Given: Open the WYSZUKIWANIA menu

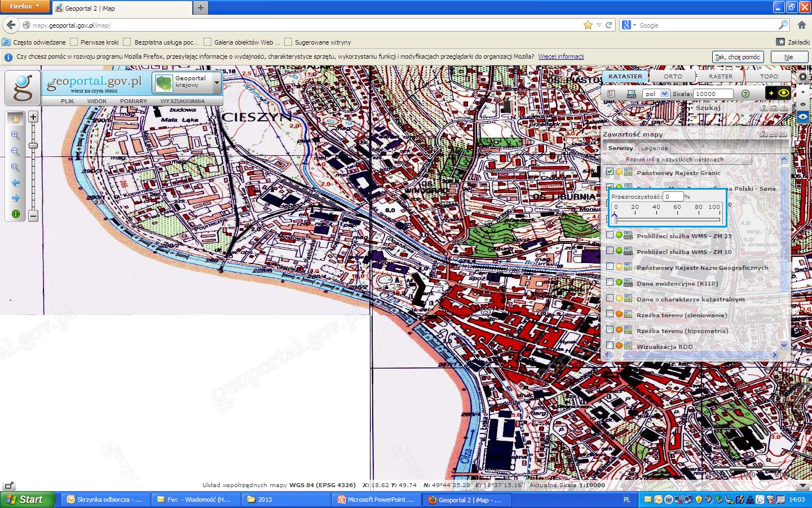Looking at the screenshot, I should [x=183, y=101].
